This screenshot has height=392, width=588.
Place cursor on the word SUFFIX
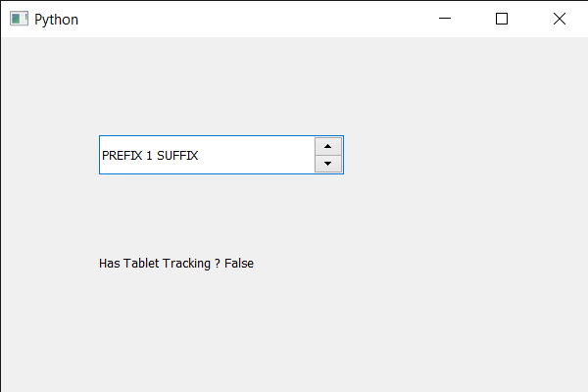coord(177,156)
